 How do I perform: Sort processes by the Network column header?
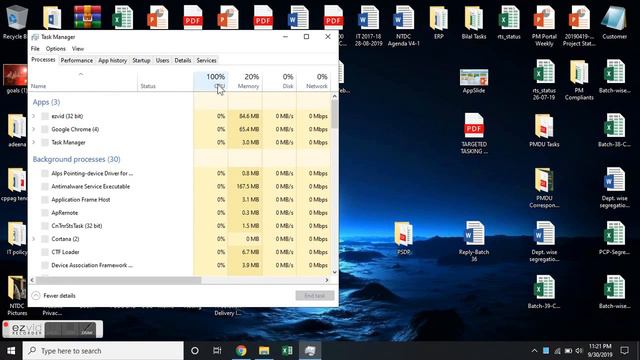click(x=313, y=81)
